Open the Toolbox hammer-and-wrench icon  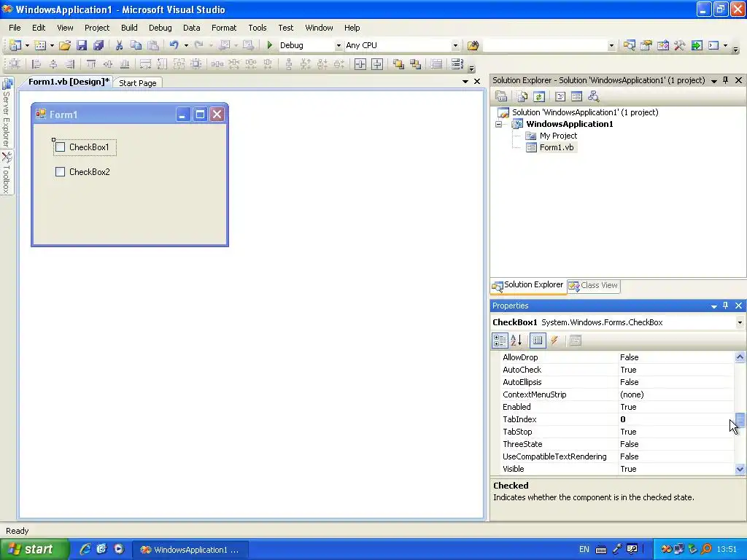[680, 45]
